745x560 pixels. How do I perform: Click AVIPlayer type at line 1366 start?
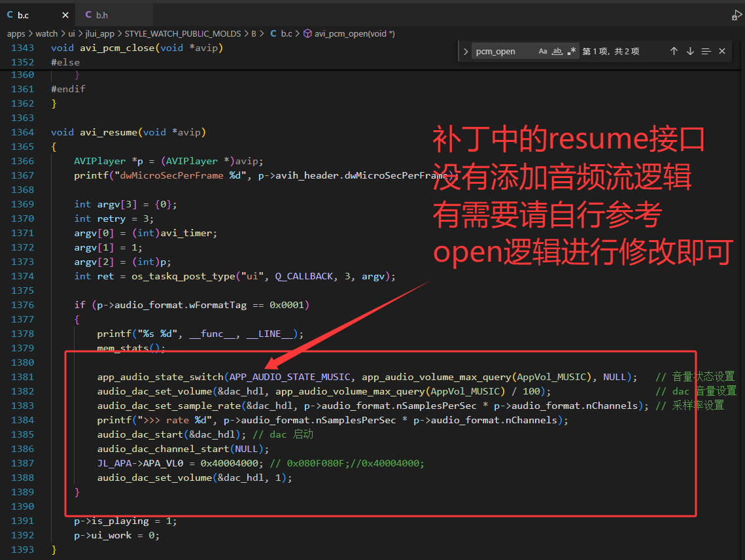point(100,161)
